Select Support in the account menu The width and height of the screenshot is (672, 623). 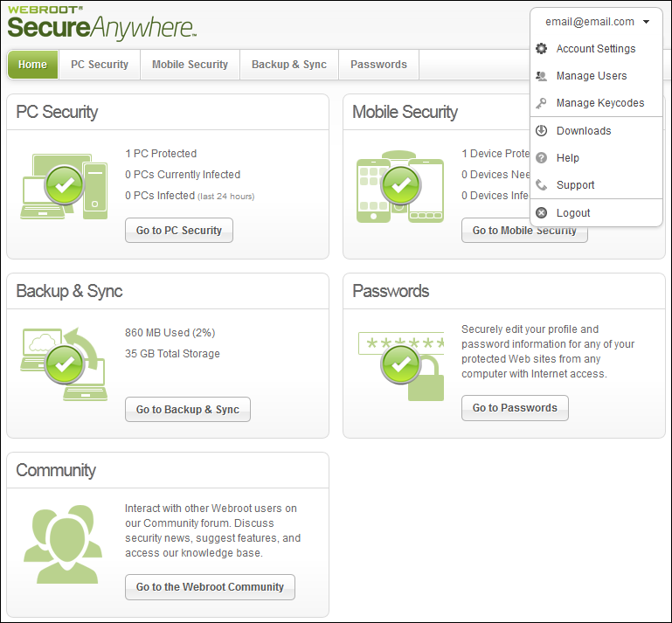(x=596, y=185)
